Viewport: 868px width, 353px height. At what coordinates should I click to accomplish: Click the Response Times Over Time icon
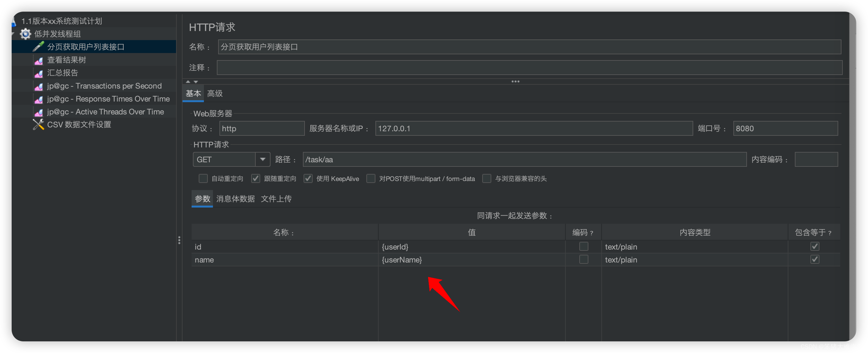pos(39,99)
